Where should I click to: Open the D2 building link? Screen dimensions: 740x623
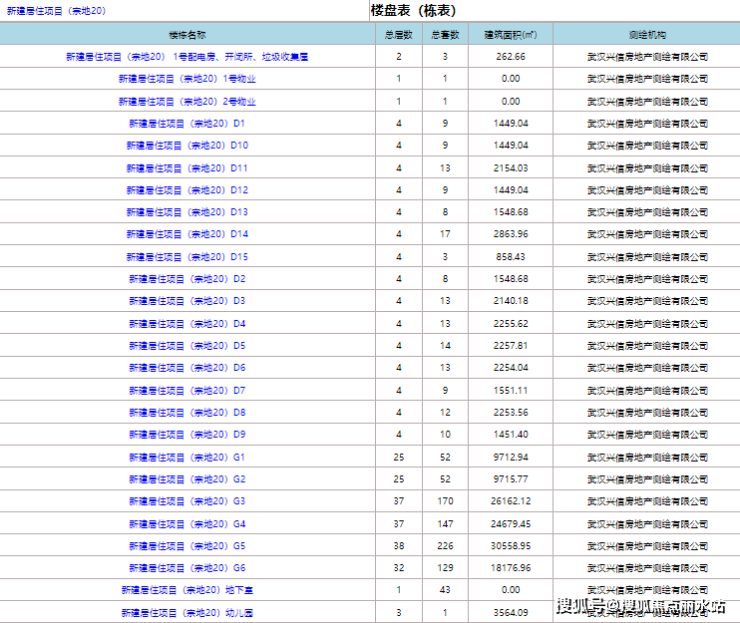pos(187,279)
